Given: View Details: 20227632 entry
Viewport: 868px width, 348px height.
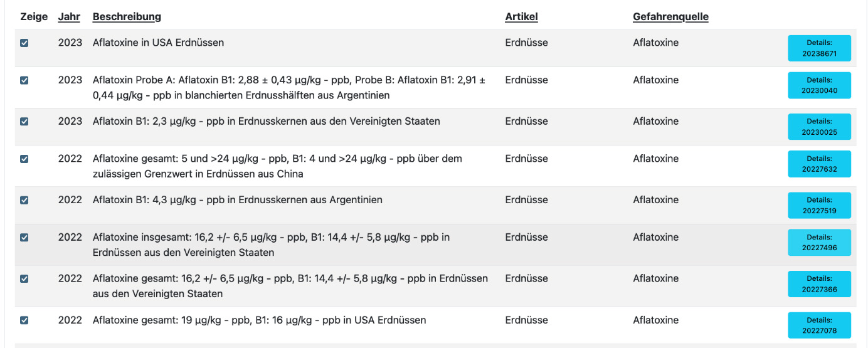Looking at the screenshot, I should click(819, 164).
